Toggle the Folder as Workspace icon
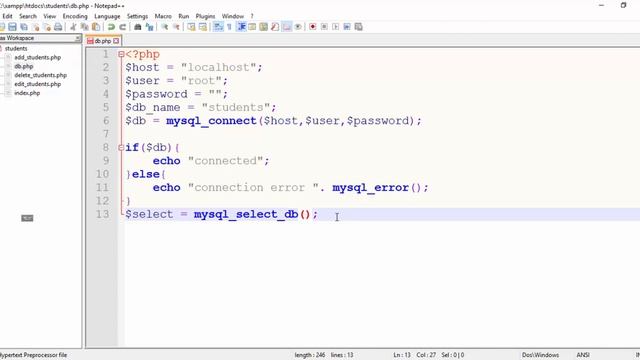 click(x=287, y=27)
